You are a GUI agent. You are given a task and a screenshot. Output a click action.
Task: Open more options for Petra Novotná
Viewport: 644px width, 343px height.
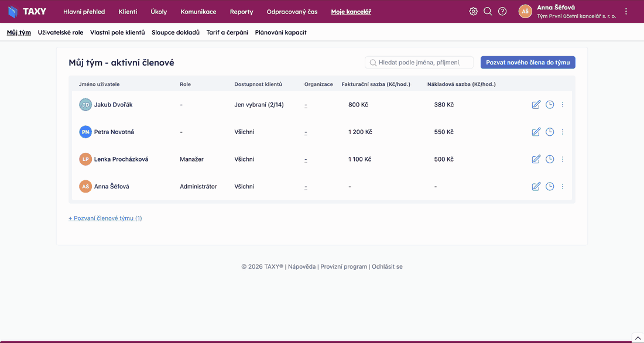pyautogui.click(x=563, y=132)
